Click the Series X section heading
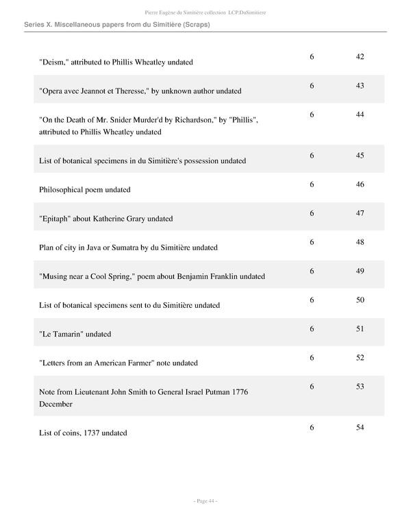Screen dimensions: 411x532 click(116, 25)
